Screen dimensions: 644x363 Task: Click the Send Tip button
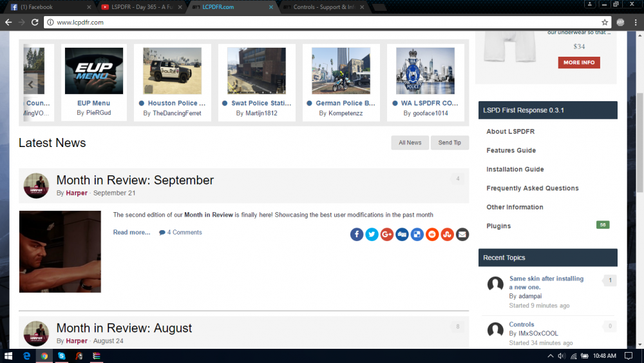450,142
